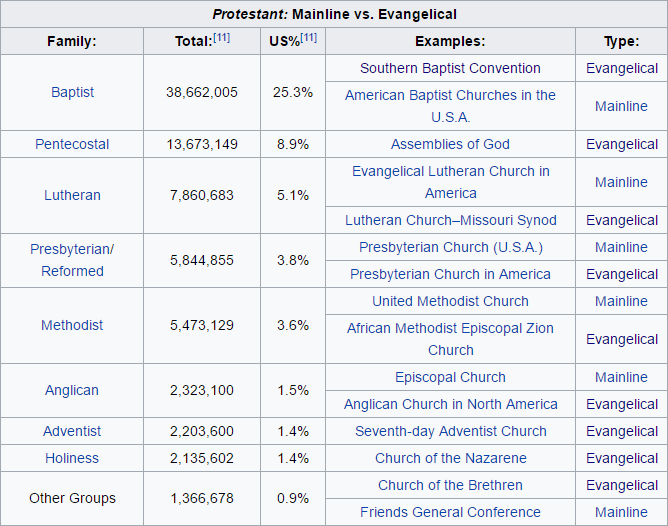Open the Friends General Conference link
Screen dimensions: 668x526
[450, 512]
